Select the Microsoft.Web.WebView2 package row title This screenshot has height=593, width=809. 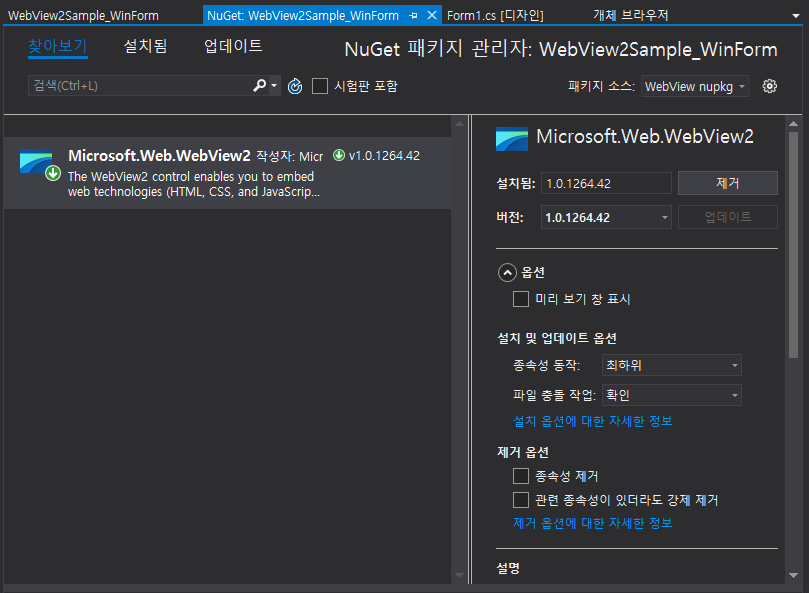click(x=159, y=155)
